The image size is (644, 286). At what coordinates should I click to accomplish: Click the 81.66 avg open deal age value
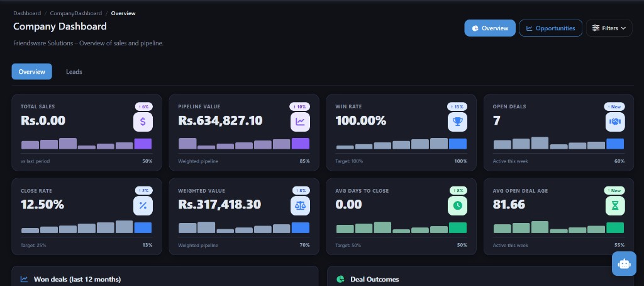click(509, 205)
